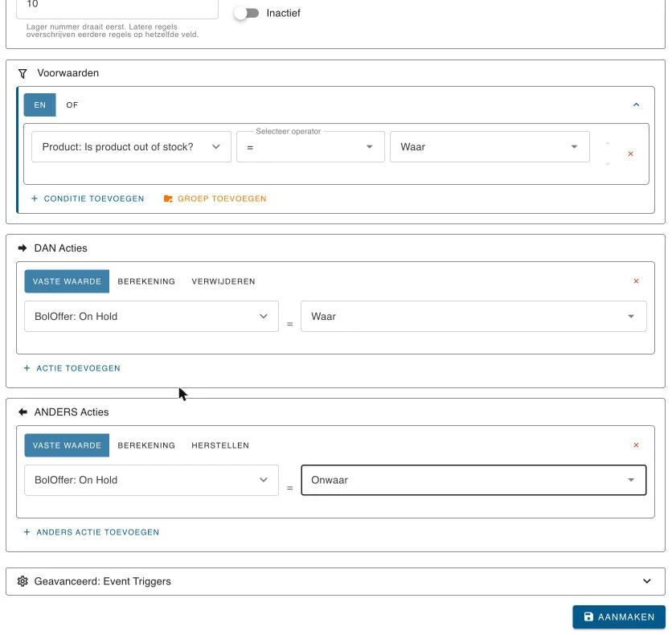Move the condition down with arrow
This screenshot has height=635, width=672.
607,164
